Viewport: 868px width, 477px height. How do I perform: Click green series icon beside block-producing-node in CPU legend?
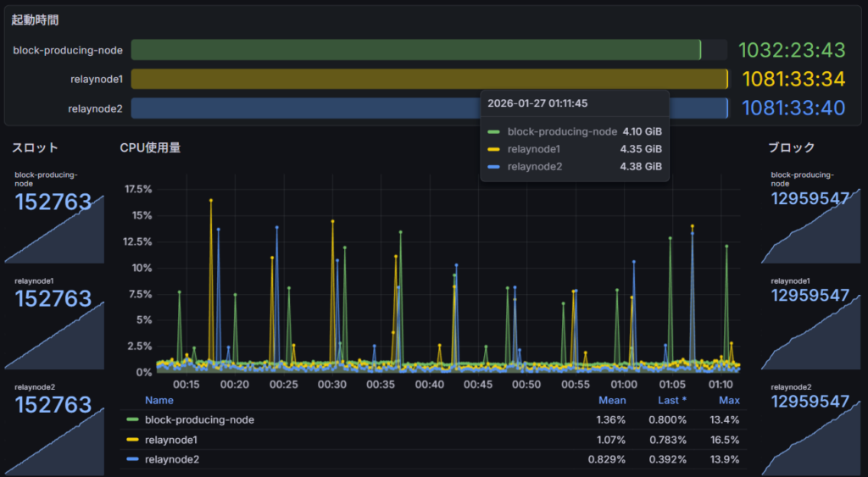point(132,419)
